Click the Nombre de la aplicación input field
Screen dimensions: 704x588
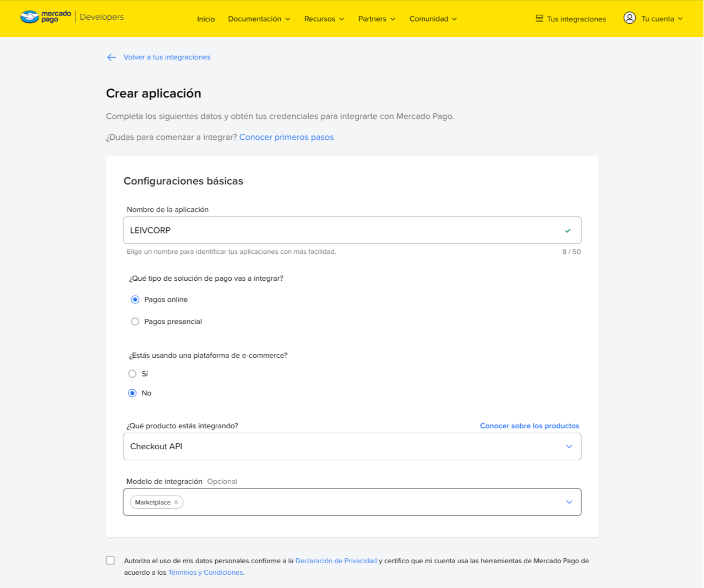352,230
